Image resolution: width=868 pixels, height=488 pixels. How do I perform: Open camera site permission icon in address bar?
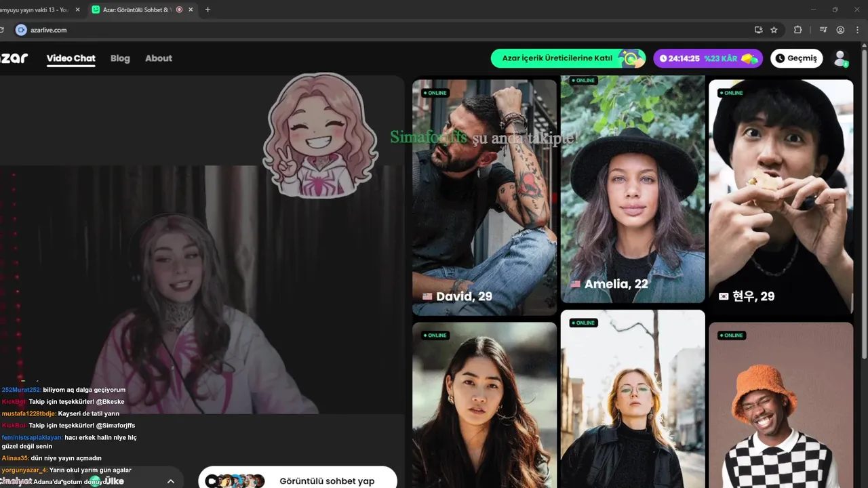tap(21, 30)
